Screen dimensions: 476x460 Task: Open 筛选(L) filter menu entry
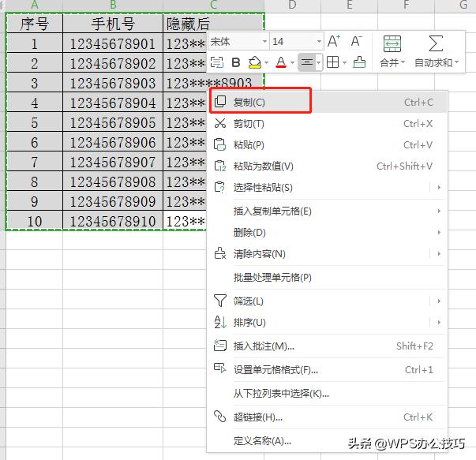point(328,301)
